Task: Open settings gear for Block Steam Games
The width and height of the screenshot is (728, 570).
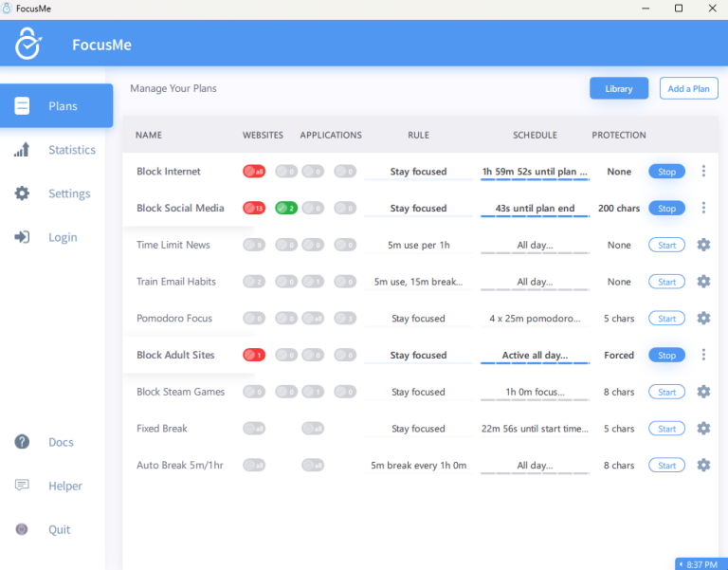Action: pos(703,392)
